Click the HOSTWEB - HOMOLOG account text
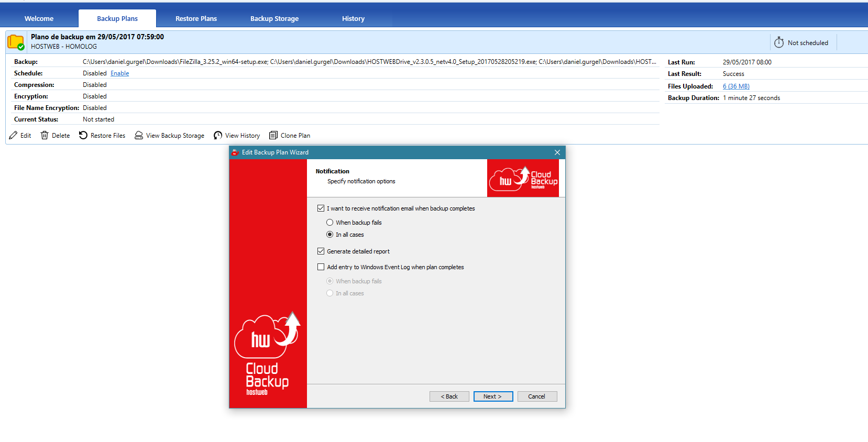This screenshot has height=442, width=868. pyautogui.click(x=64, y=47)
